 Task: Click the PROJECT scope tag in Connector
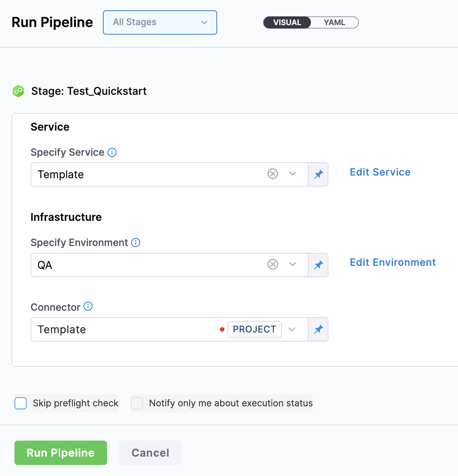[255, 329]
